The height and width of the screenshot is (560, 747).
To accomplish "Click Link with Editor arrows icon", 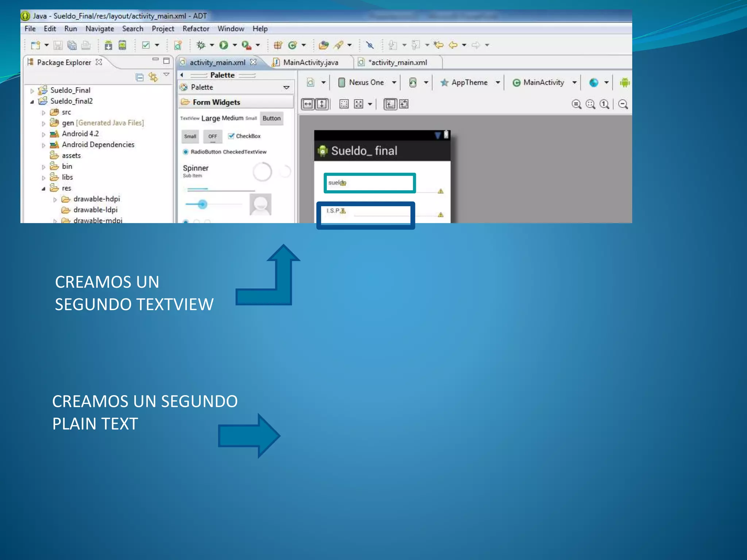I will click(x=153, y=77).
